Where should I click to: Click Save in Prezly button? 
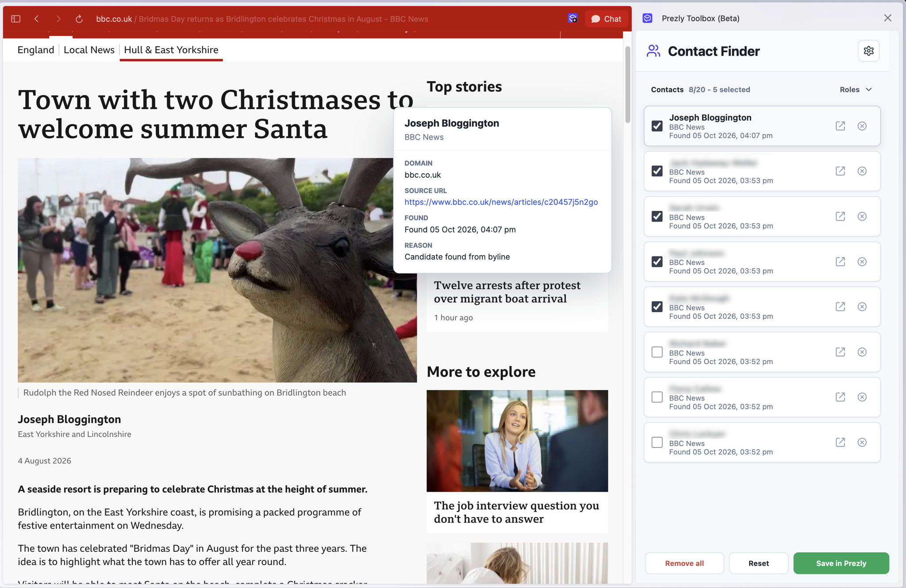click(841, 563)
